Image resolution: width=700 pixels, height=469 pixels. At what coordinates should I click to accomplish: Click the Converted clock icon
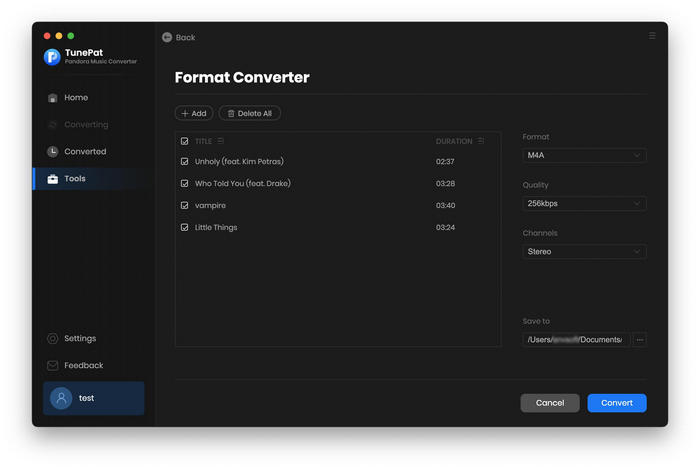(x=53, y=152)
